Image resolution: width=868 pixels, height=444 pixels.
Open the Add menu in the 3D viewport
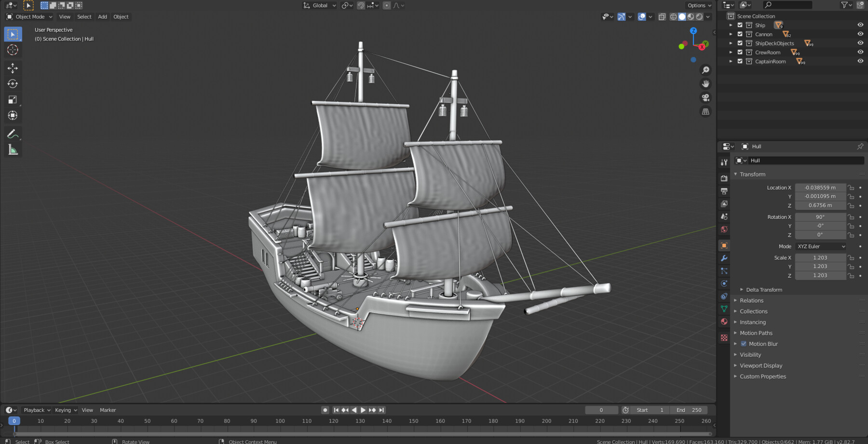tap(102, 16)
